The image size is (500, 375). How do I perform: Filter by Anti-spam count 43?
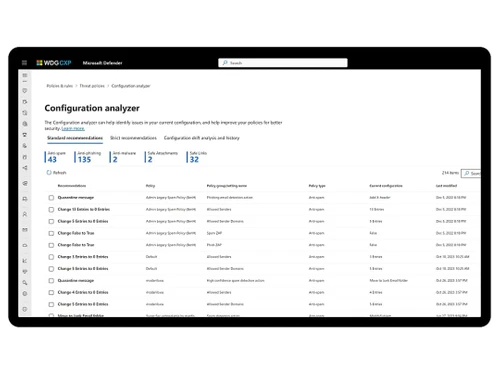[56, 157]
